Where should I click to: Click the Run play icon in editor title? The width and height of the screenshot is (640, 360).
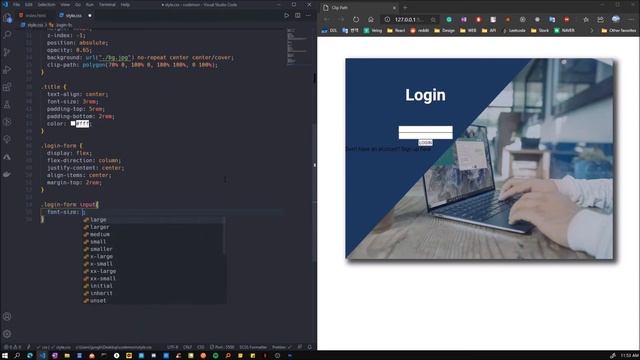[287, 16]
